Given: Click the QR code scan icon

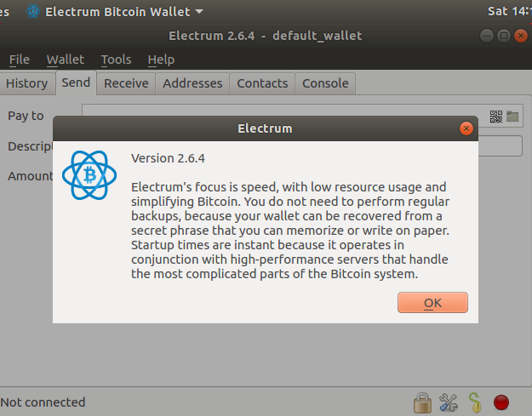Looking at the screenshot, I should point(496,117).
